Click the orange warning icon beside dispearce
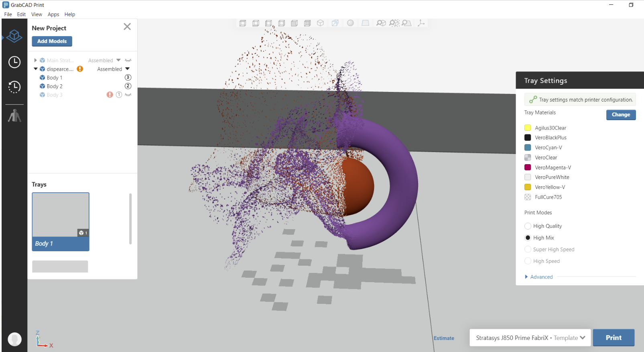 (80, 69)
